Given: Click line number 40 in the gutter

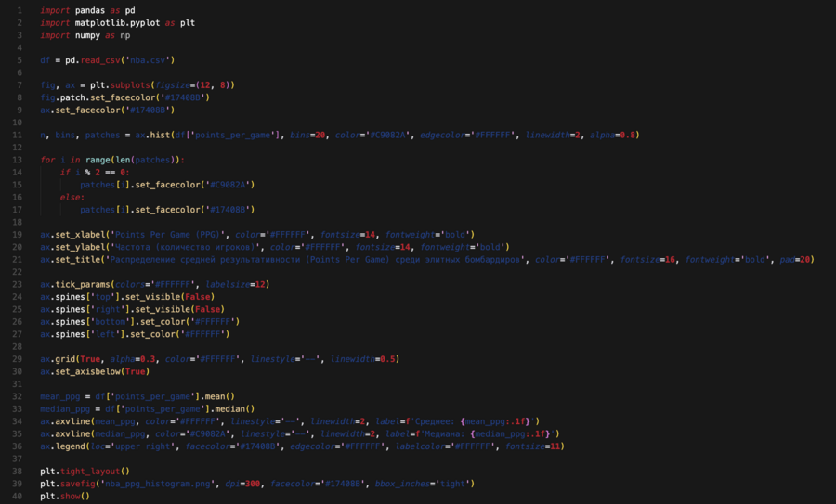Looking at the screenshot, I should point(18,496).
